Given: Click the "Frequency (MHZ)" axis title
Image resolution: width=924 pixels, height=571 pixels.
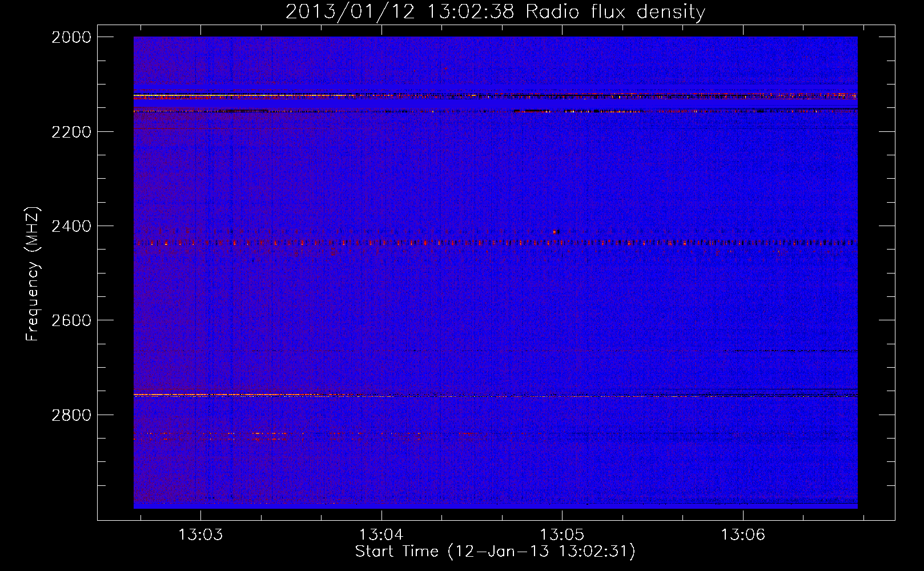Looking at the screenshot, I should click(33, 274).
